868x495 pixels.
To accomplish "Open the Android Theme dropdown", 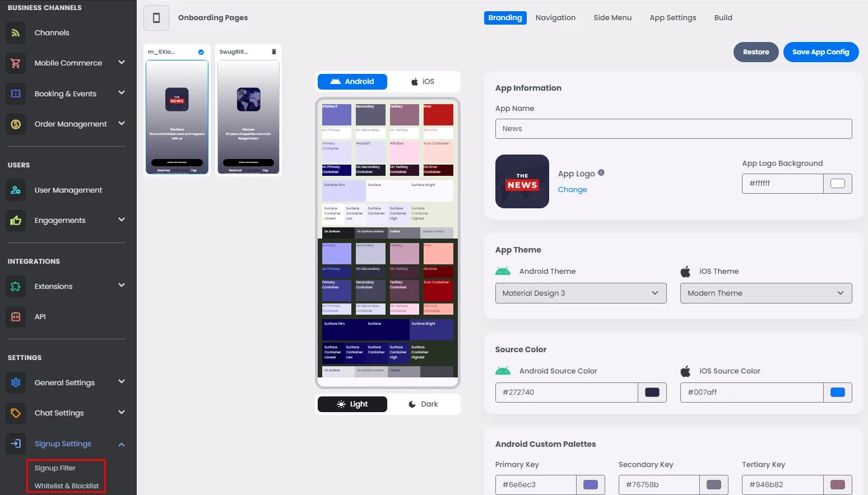I will point(581,293).
